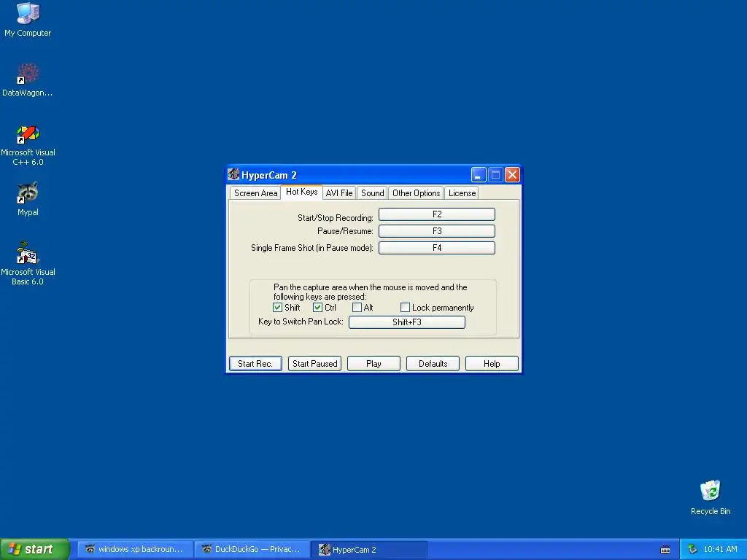Open HyperCam Help

(x=492, y=363)
